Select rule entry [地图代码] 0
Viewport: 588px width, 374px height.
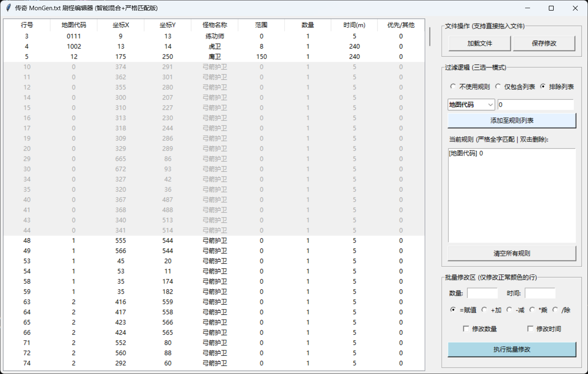click(466, 153)
